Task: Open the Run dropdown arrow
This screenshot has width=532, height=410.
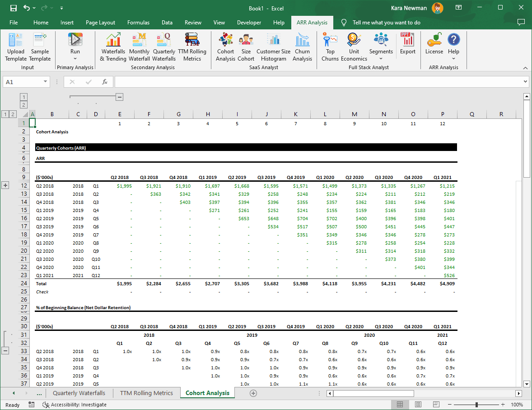Action: point(75,58)
